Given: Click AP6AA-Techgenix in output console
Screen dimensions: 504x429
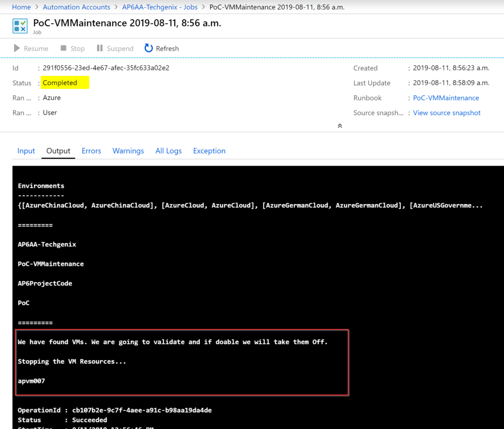Looking at the screenshot, I should (x=47, y=244).
